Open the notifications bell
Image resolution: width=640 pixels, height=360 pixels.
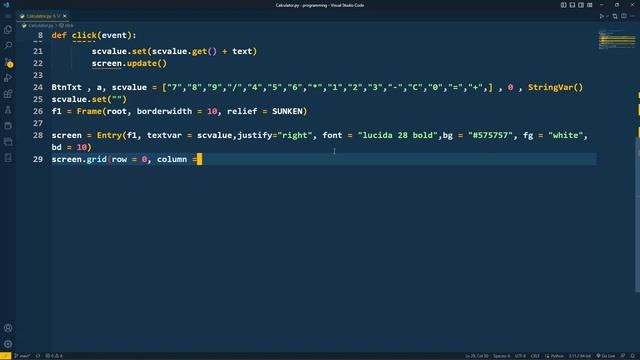coord(633,356)
